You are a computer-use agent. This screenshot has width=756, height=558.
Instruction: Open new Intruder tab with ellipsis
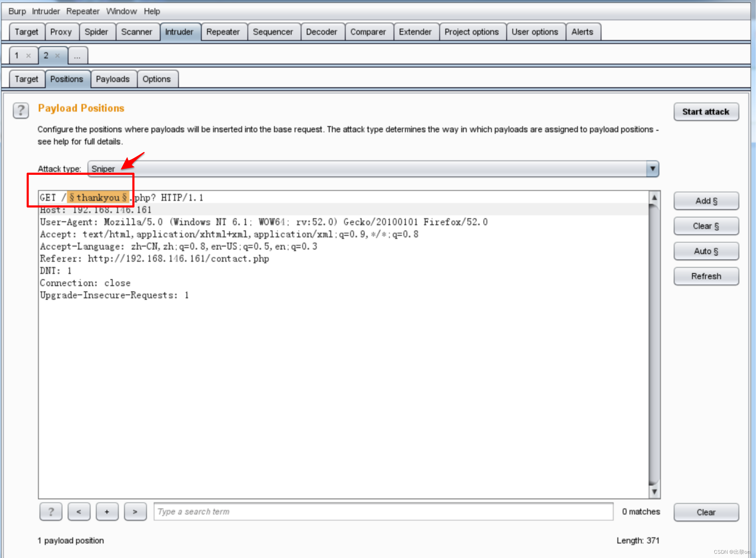click(77, 56)
